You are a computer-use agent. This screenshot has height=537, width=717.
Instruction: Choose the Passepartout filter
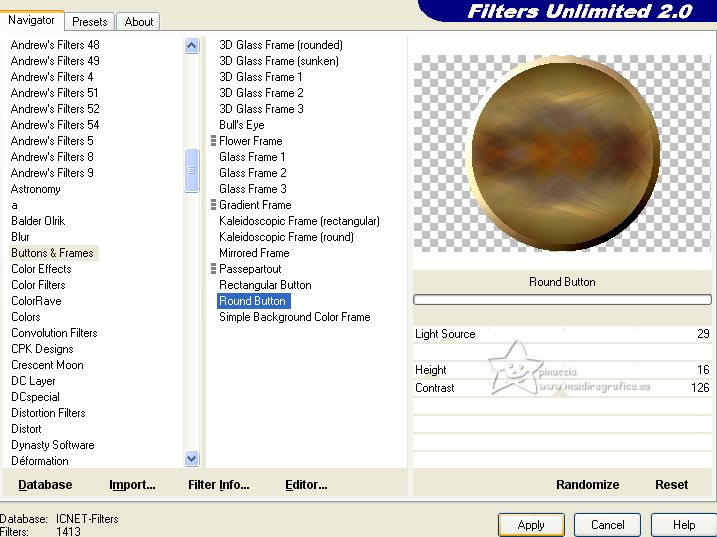coord(250,269)
